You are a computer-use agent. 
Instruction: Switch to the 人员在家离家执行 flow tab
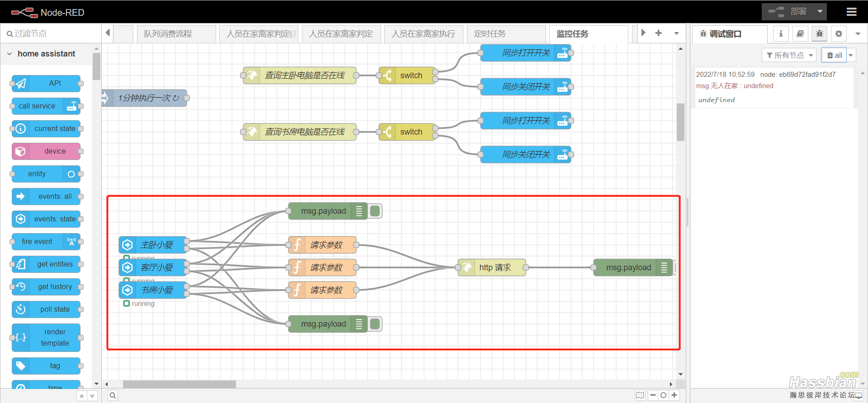click(424, 34)
